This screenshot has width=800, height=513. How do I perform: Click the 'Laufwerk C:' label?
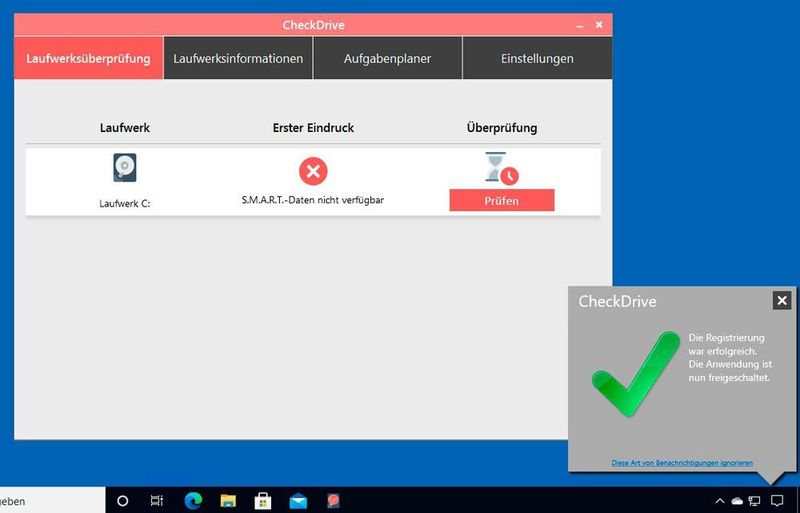pyautogui.click(x=124, y=203)
